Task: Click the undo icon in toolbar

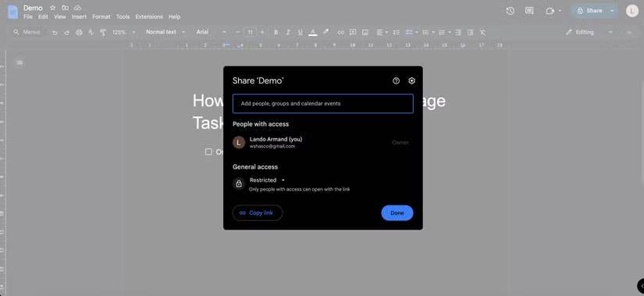Action: pyautogui.click(x=55, y=33)
